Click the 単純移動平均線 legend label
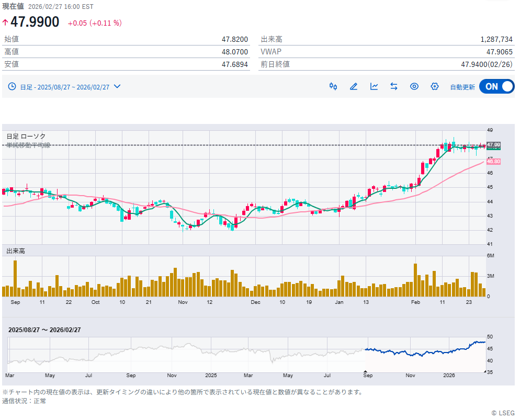520x420 pixels. (28, 145)
